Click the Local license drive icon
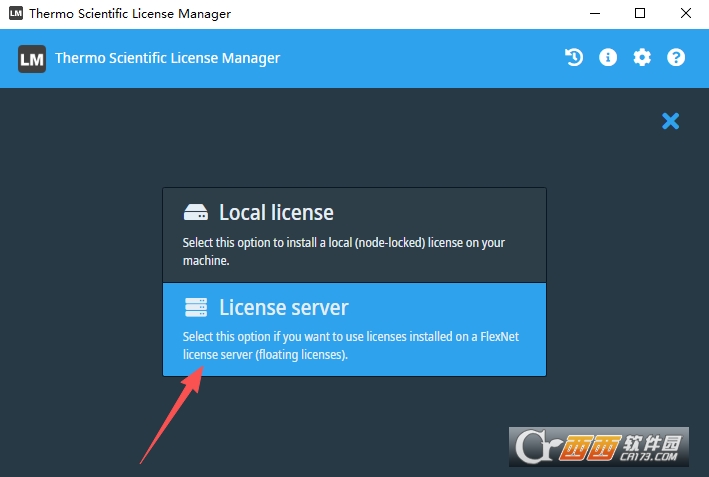 196,212
